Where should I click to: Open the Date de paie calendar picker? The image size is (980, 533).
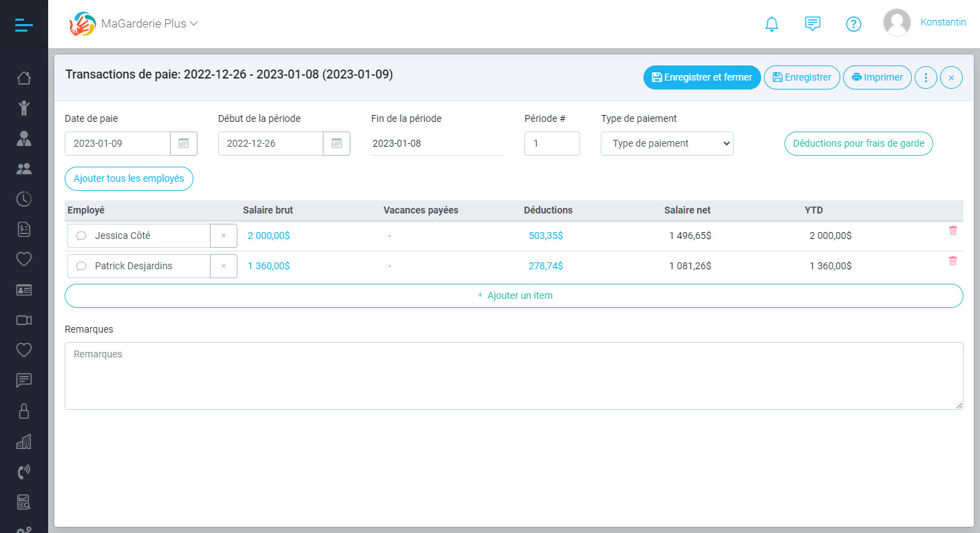pos(184,143)
